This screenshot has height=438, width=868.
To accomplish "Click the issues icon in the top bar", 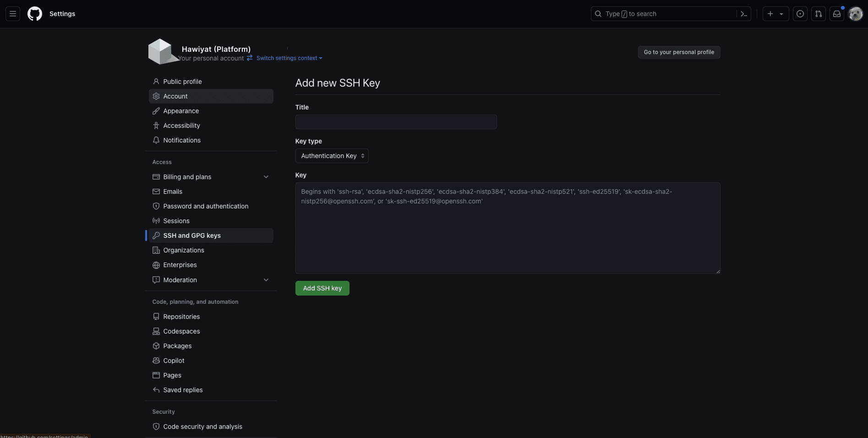I will click(800, 14).
